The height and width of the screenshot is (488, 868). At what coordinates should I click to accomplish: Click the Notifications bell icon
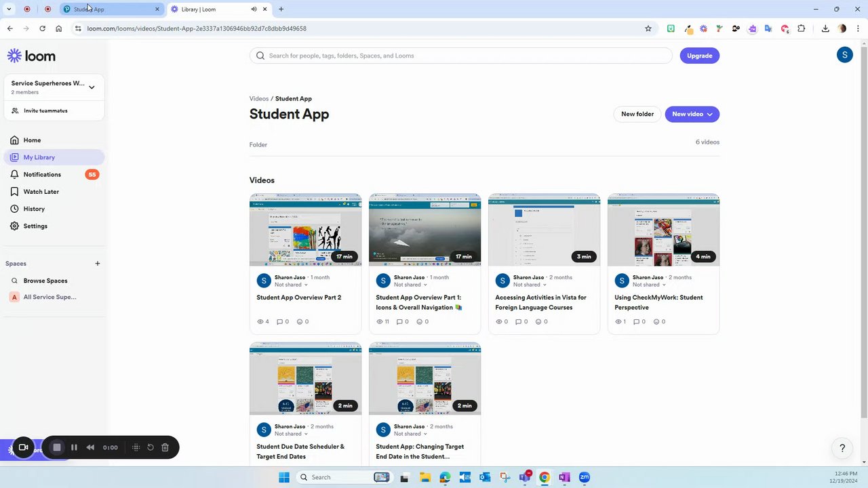coord(14,174)
